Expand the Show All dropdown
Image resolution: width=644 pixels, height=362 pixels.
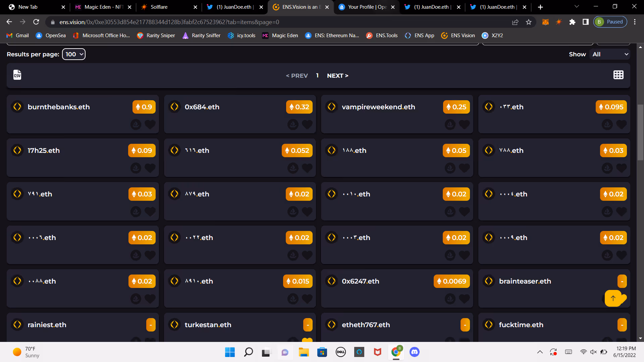[x=610, y=54]
